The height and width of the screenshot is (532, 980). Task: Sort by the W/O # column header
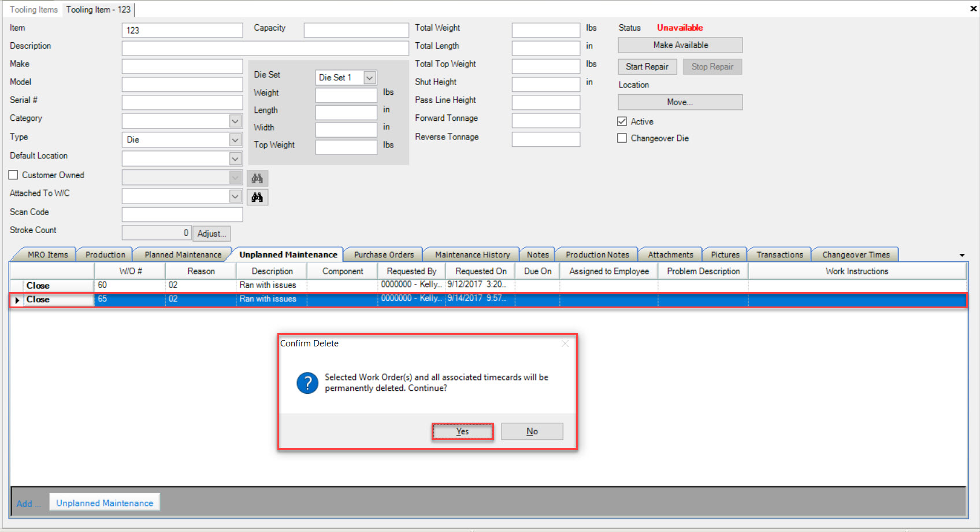point(131,271)
